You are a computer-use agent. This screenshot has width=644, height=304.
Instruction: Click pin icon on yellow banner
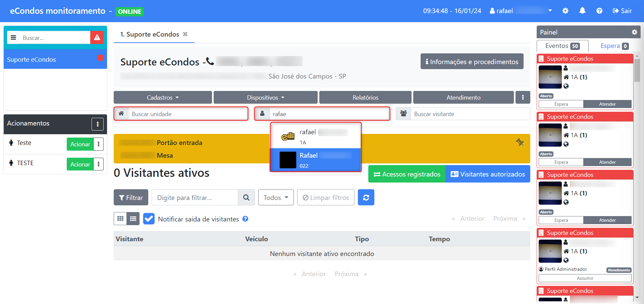tap(520, 143)
